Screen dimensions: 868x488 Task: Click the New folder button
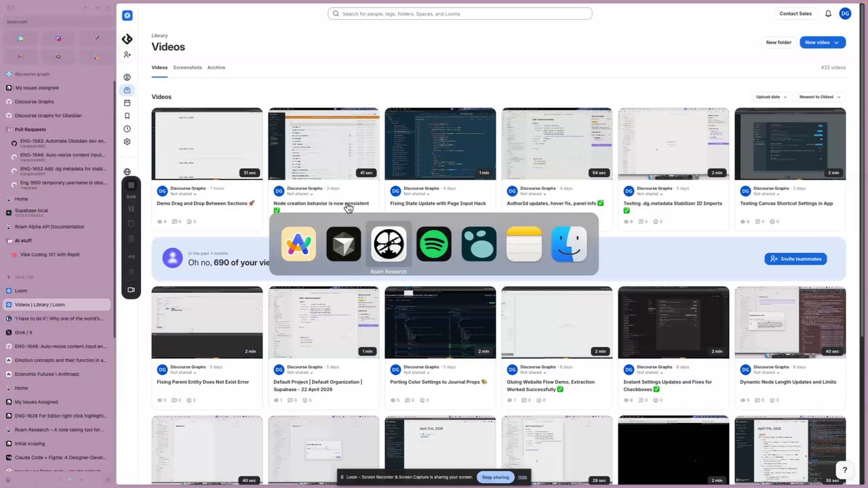[x=778, y=42]
